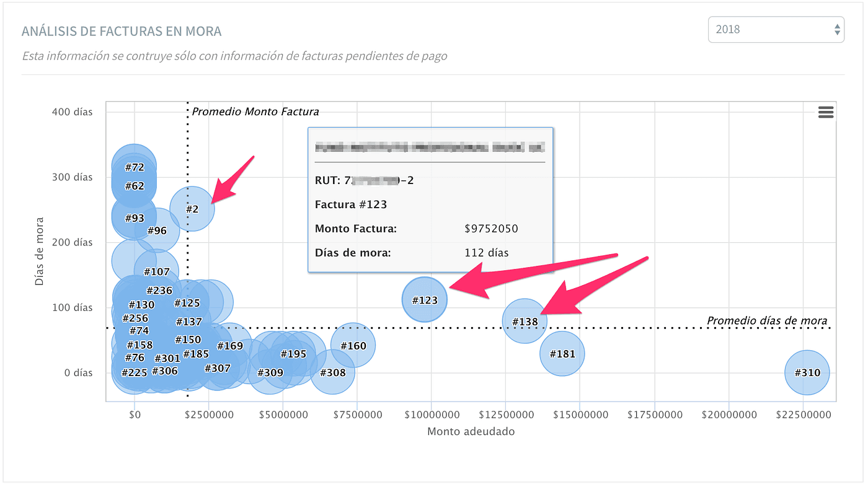This screenshot has width=868, height=487.
Task: Select the bubble labeled #93
Action: [x=134, y=217]
